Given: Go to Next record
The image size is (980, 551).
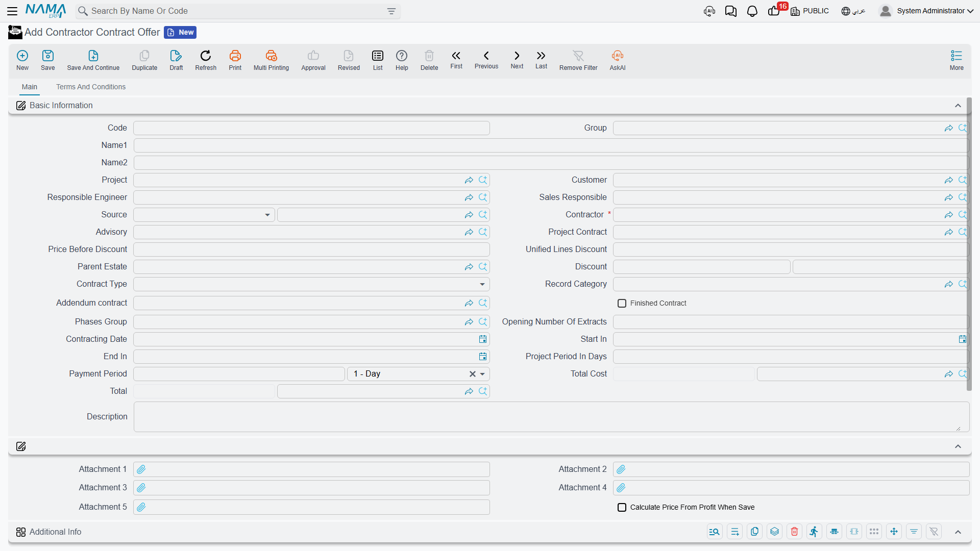Looking at the screenshot, I should pyautogui.click(x=517, y=60).
